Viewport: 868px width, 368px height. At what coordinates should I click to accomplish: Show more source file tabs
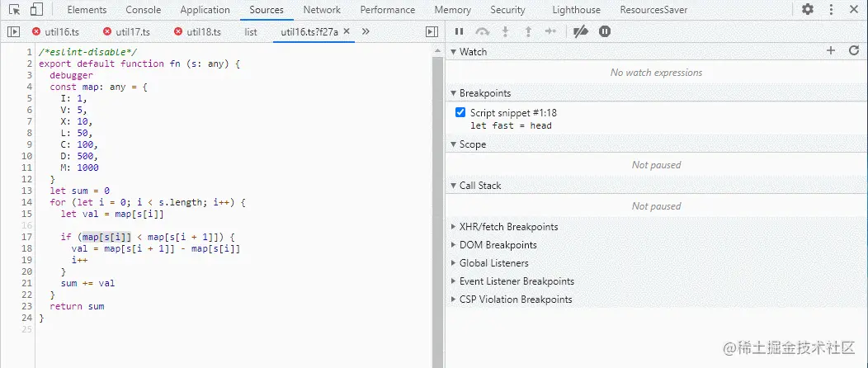[x=366, y=31]
